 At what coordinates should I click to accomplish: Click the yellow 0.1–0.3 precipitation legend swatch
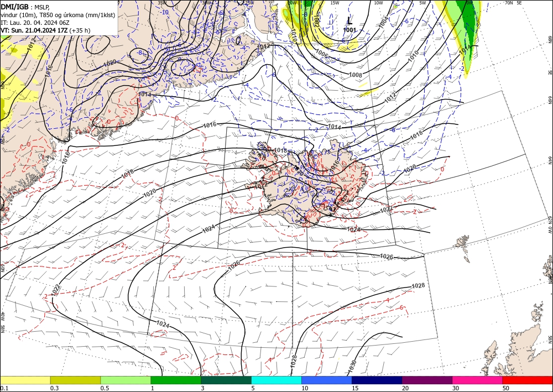[x=25, y=380]
